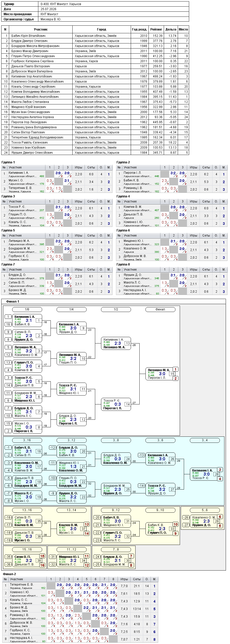
Task: Select the 1/8 round label in Финал-1
Action: coord(27,309)
